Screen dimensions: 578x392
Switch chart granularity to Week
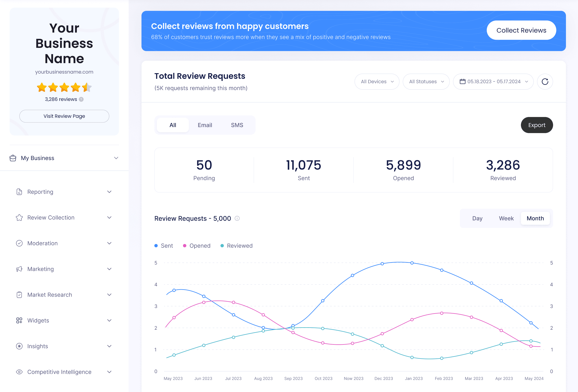tap(506, 218)
